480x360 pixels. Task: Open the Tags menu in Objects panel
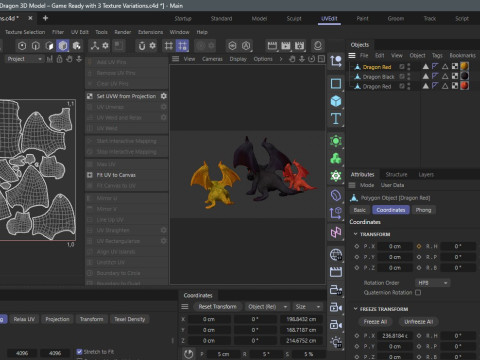click(437, 55)
